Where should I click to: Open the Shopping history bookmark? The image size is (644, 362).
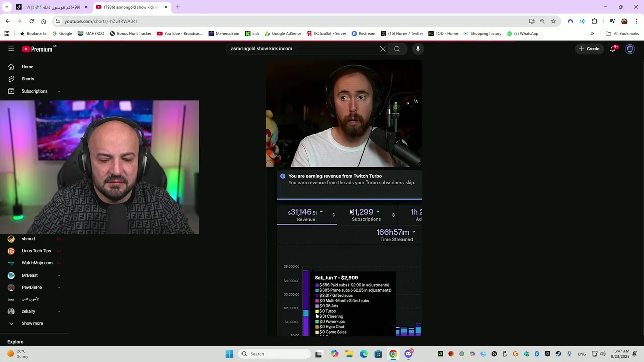[x=482, y=34]
